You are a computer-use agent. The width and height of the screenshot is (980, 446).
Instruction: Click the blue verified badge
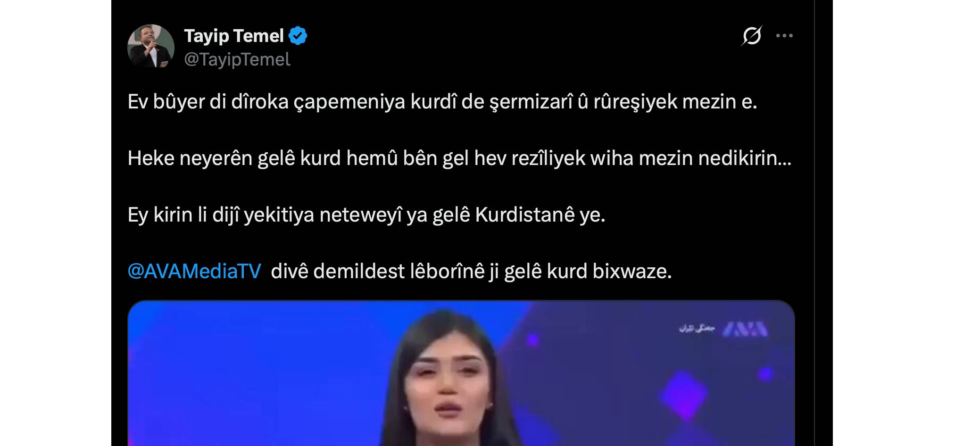(x=298, y=36)
